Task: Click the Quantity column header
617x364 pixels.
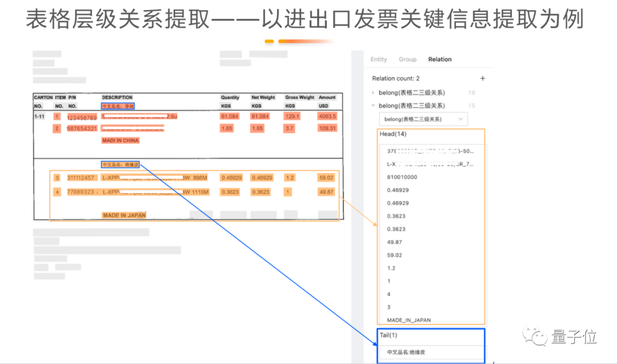Action: tap(230, 98)
